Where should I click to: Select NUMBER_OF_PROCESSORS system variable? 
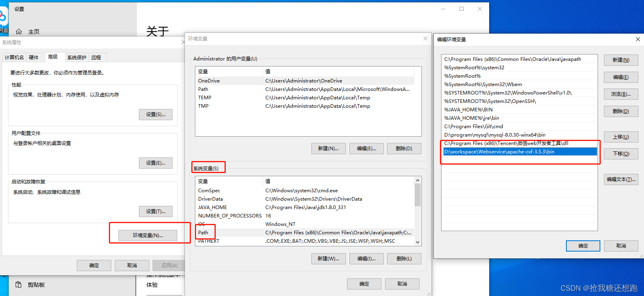(305, 216)
